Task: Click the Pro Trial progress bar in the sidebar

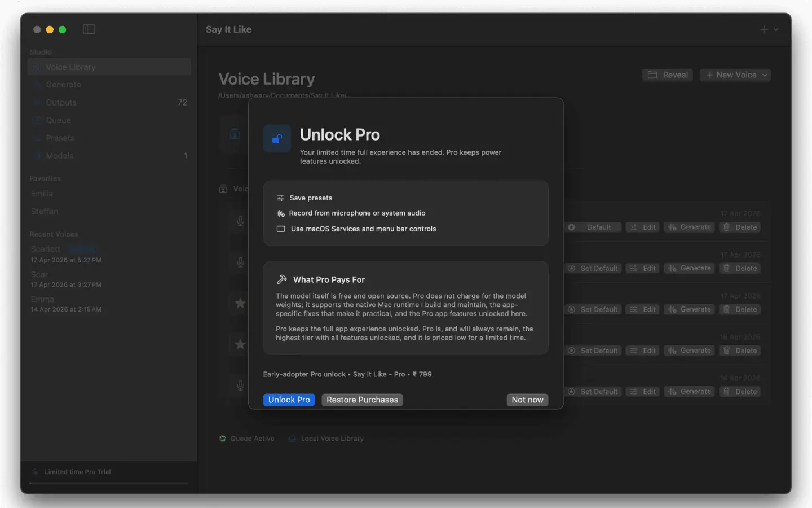Action: tap(109, 483)
